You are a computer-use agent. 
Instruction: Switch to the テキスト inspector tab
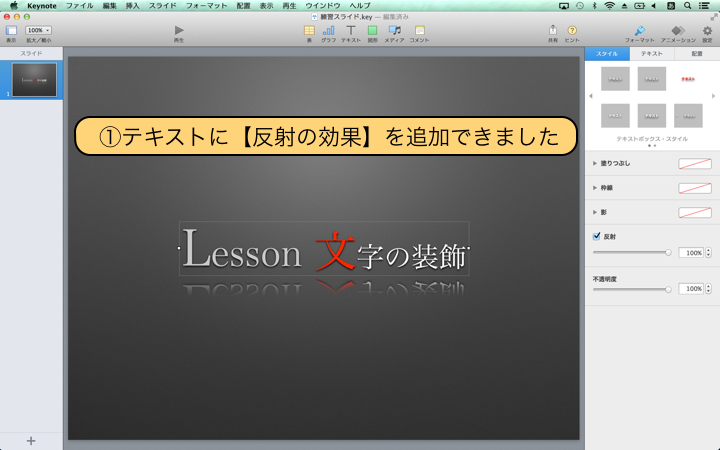(652, 54)
